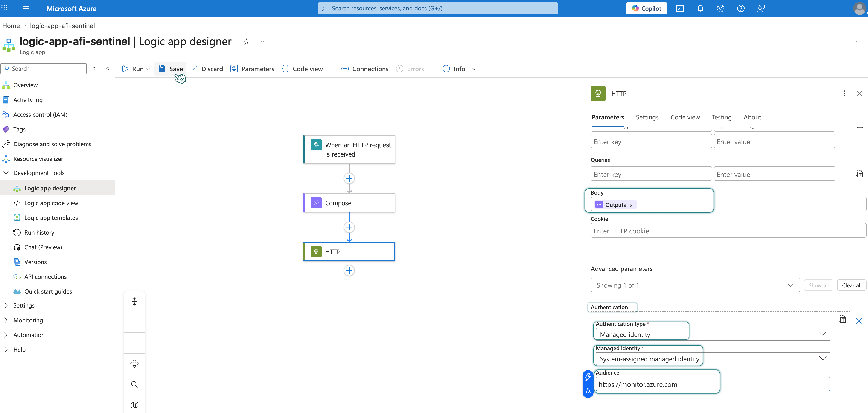
Task: Open workflow Parameters
Action: tap(252, 69)
